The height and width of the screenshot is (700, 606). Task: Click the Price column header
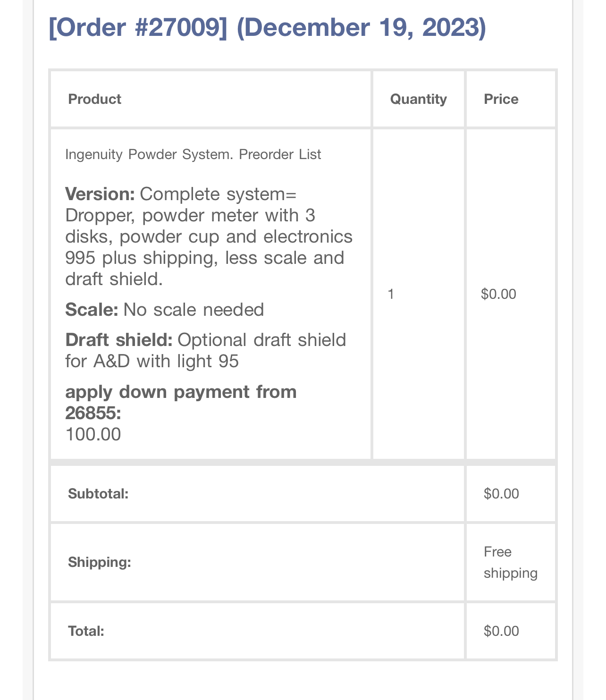(x=501, y=99)
